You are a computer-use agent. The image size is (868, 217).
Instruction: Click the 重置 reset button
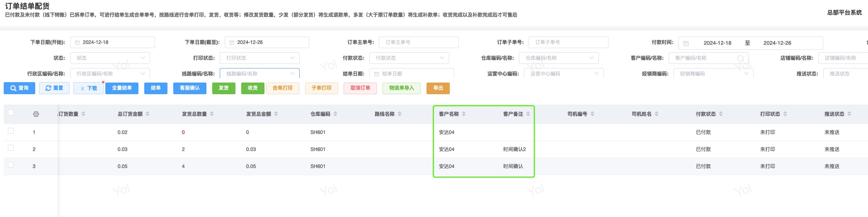54,88
